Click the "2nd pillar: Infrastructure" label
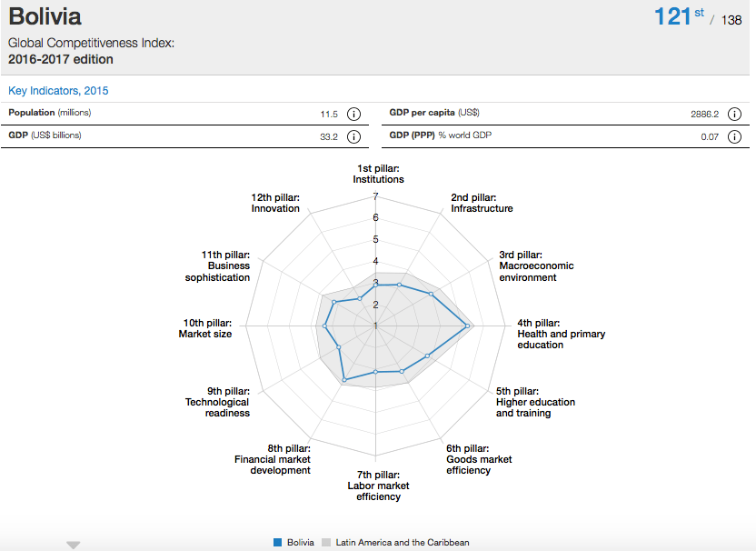The height and width of the screenshot is (551, 756). pyautogui.click(x=482, y=203)
